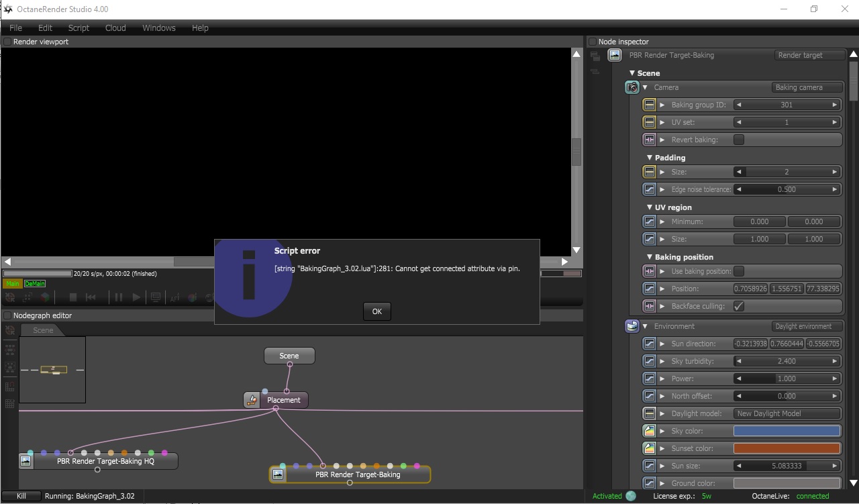Viewport: 859px width, 504px height.
Task: Click the render cube icon in viewport toolbar
Action: pos(44,297)
